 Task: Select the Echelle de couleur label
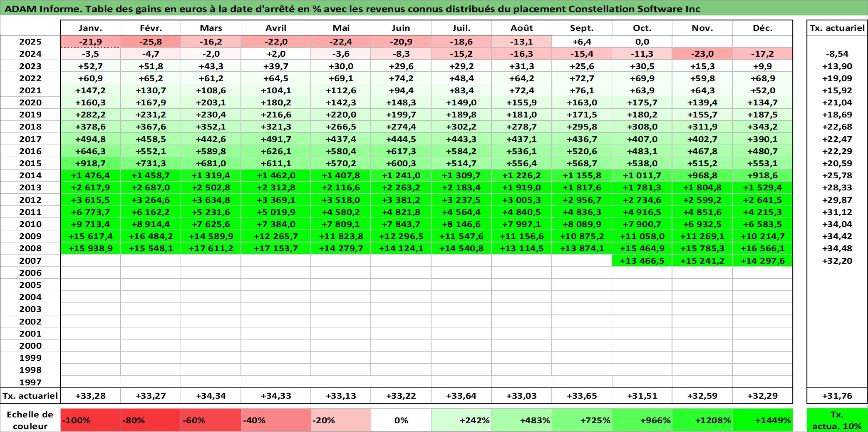click(x=30, y=420)
